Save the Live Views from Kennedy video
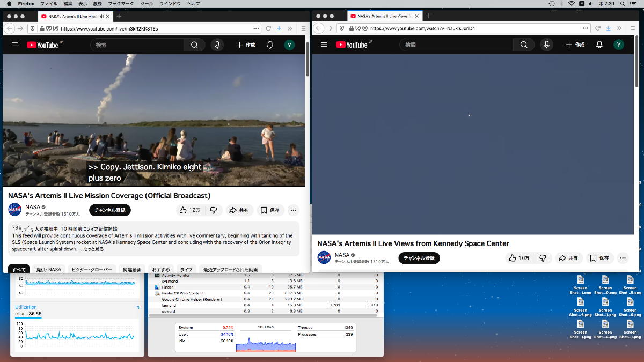Viewport: 644px width, 362px height. pos(599,258)
